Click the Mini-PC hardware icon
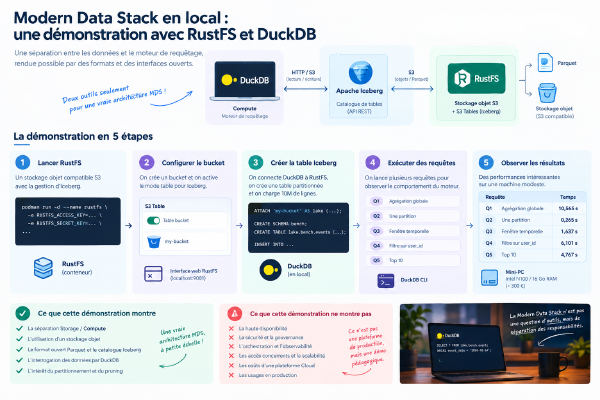600x400 pixels. [x=489, y=278]
